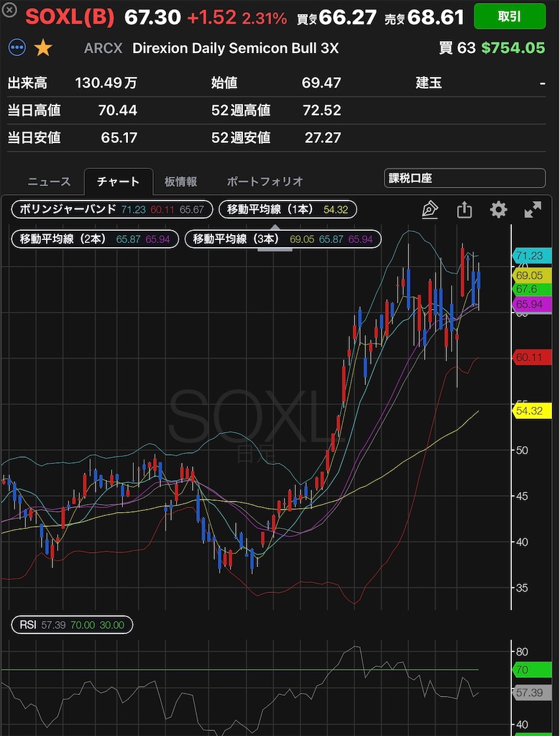The width and height of the screenshot is (560, 736).
Task: Open the 板情報 tab
Action: (x=180, y=182)
